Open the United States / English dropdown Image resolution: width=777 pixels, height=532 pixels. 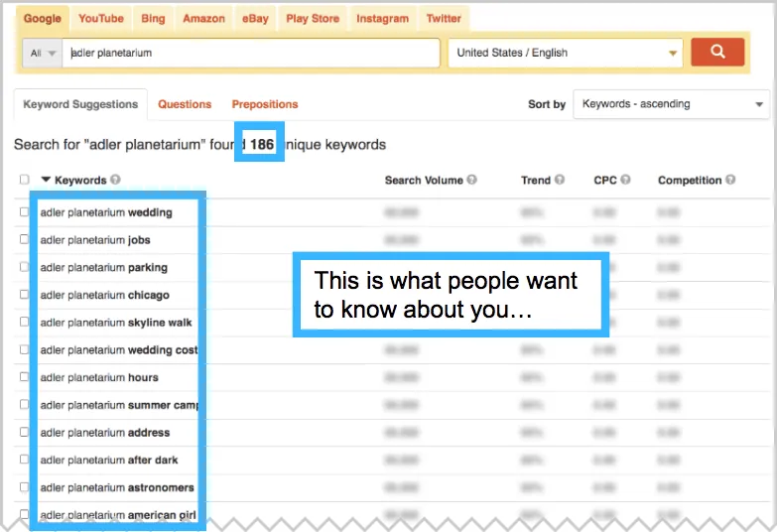point(566,53)
